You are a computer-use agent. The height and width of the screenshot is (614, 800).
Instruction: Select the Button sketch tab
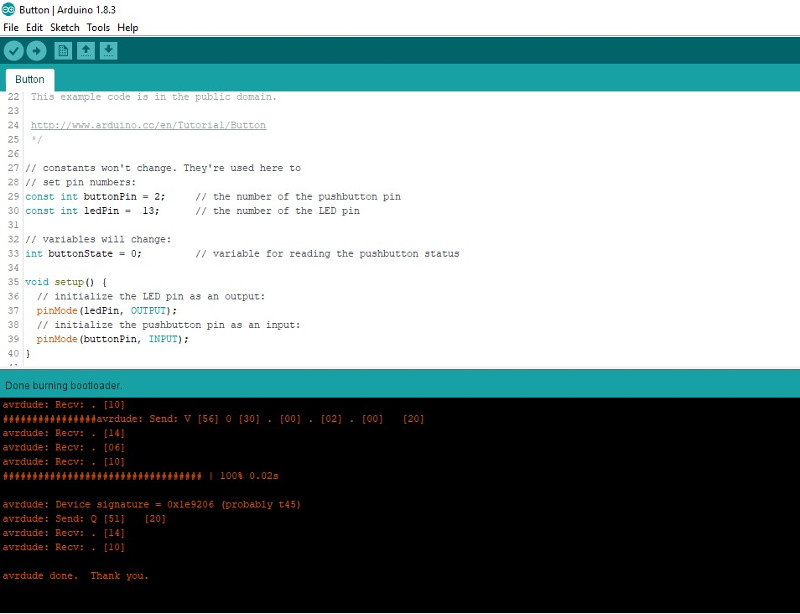pyautogui.click(x=30, y=80)
